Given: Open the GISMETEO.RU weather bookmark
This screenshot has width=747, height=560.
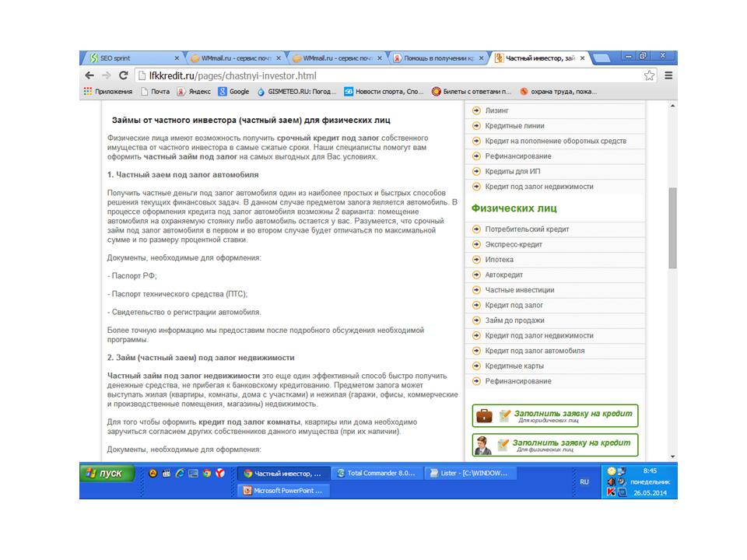Looking at the screenshot, I should tap(296, 92).
